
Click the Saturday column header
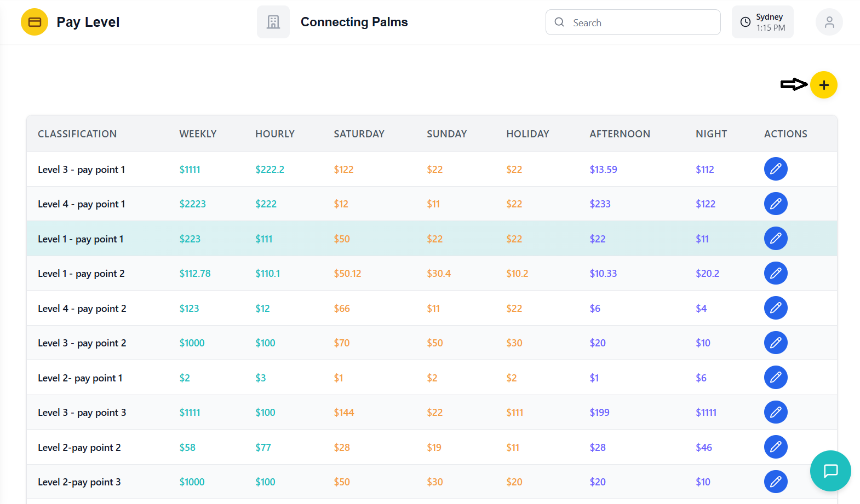[x=359, y=134]
